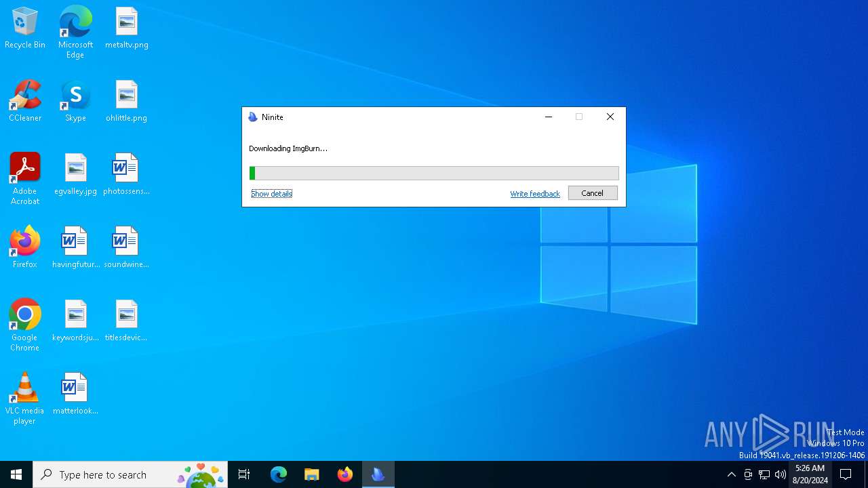Viewport: 868px width, 488px height.
Task: Select the Ninite taskbar button
Action: point(378,474)
